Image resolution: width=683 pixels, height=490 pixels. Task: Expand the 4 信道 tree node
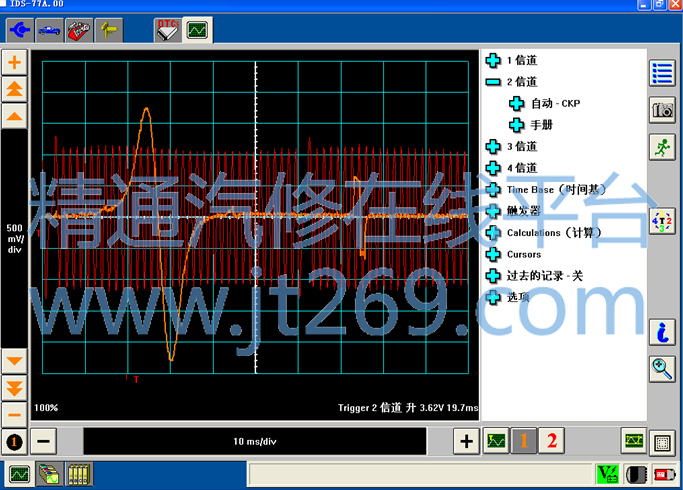pyautogui.click(x=493, y=168)
